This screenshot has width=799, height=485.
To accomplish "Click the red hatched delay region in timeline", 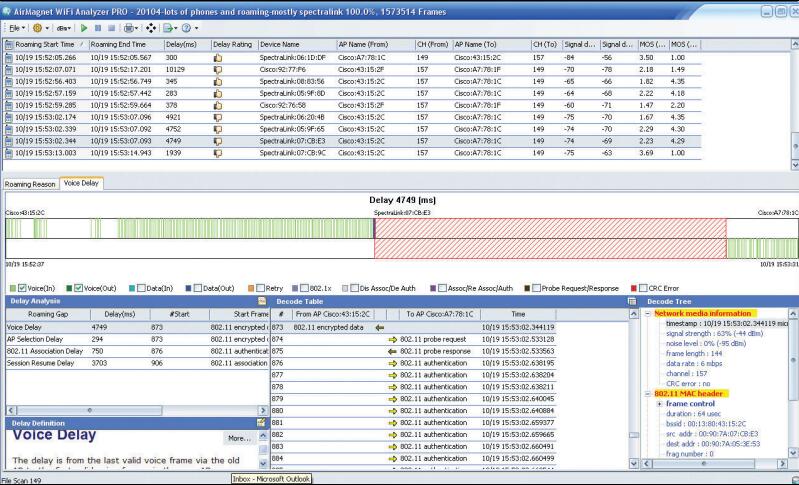I will (550, 238).
